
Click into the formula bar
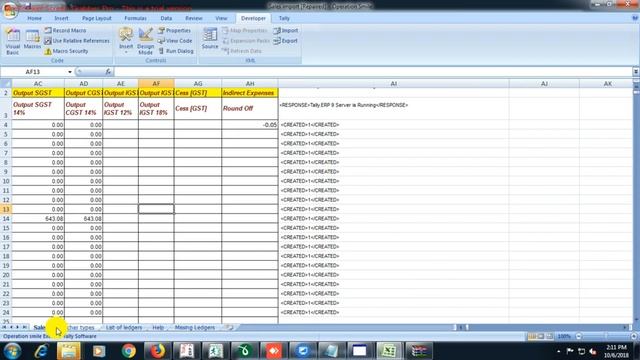click(373, 72)
